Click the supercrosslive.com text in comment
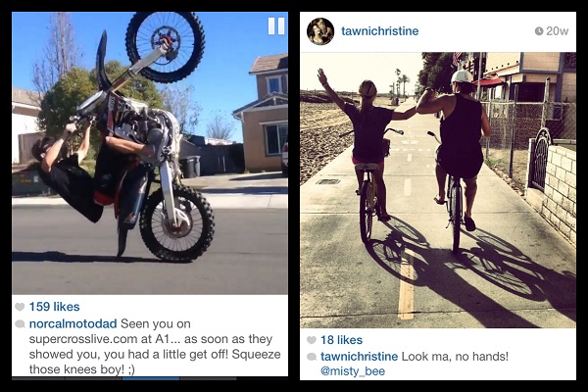The height and width of the screenshot is (392, 588). pos(80,338)
